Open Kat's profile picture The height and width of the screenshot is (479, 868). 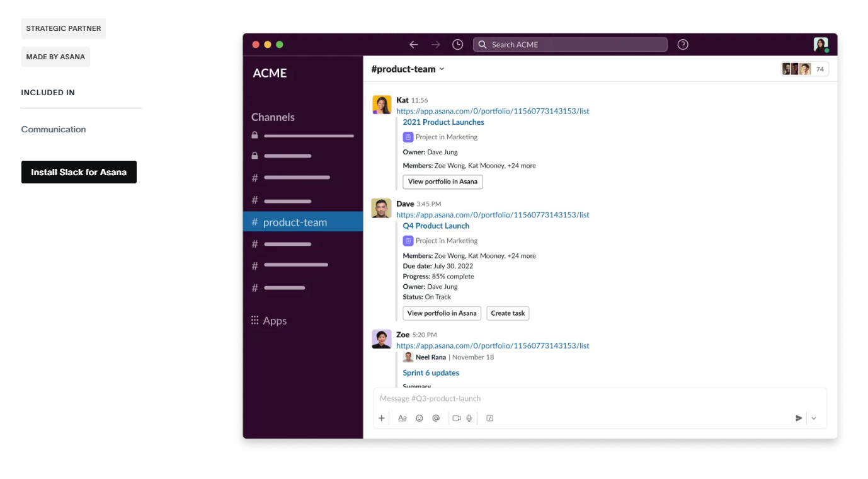click(x=382, y=105)
